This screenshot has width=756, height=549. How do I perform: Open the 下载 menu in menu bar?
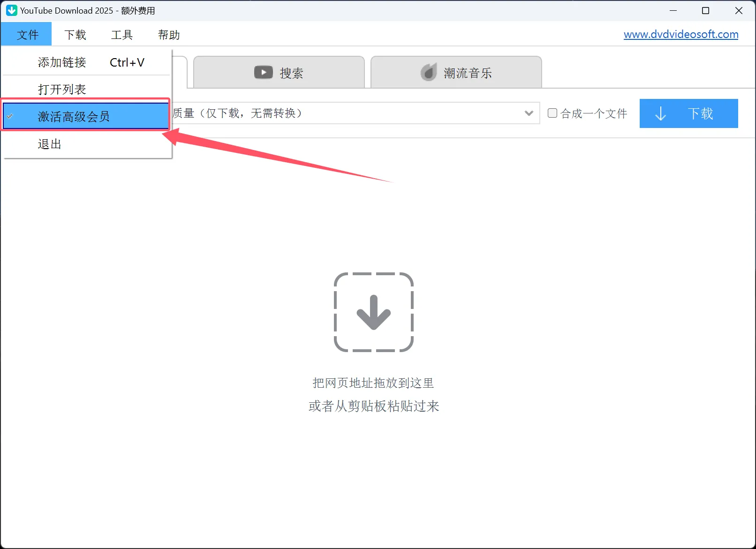pyautogui.click(x=75, y=35)
